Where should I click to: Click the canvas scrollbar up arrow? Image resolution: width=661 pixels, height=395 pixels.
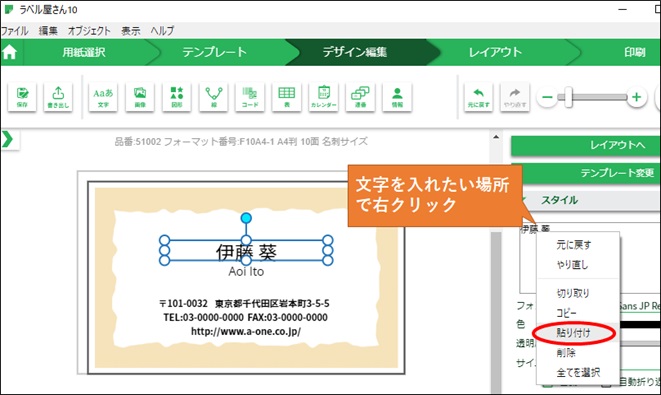[x=496, y=137]
